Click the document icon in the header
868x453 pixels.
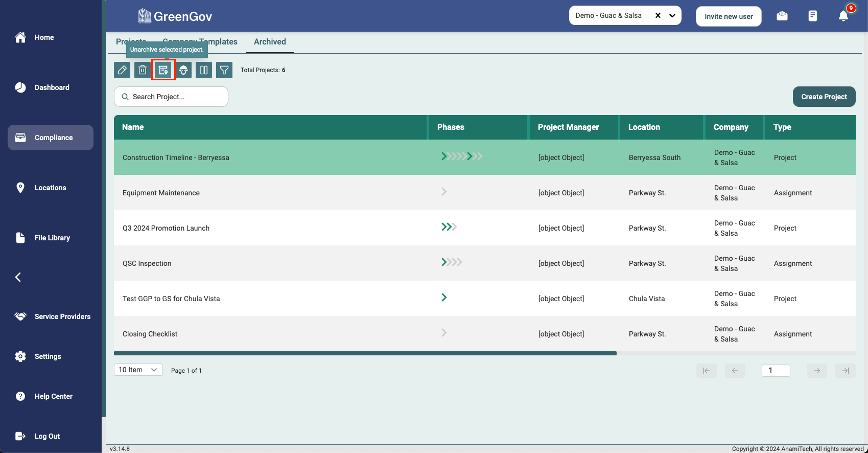point(812,16)
